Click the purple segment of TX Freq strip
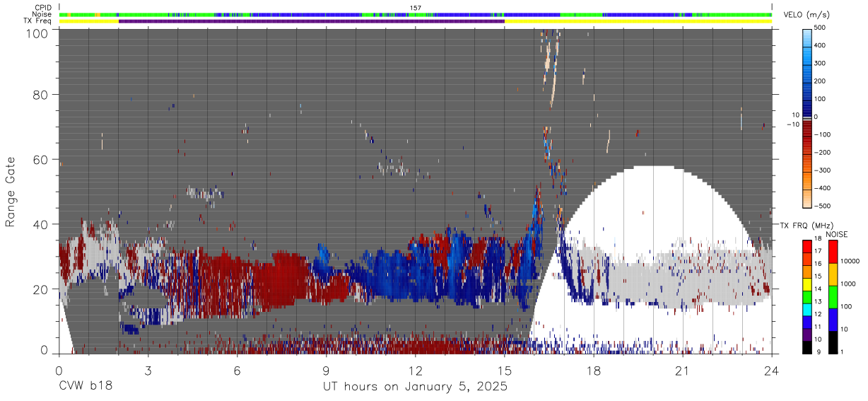This screenshot has width=868, height=401. click(312, 21)
